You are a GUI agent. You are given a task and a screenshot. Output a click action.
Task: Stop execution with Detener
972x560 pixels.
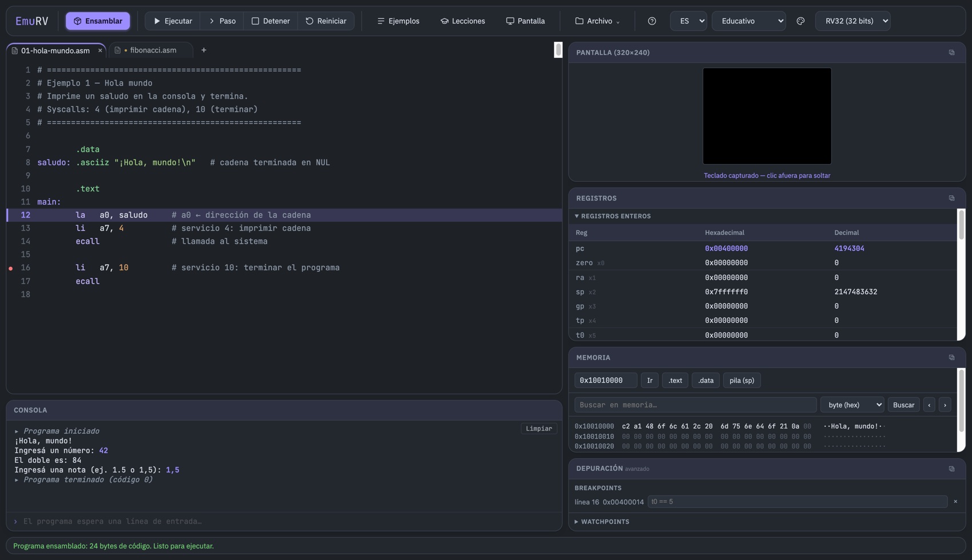pyautogui.click(x=271, y=21)
